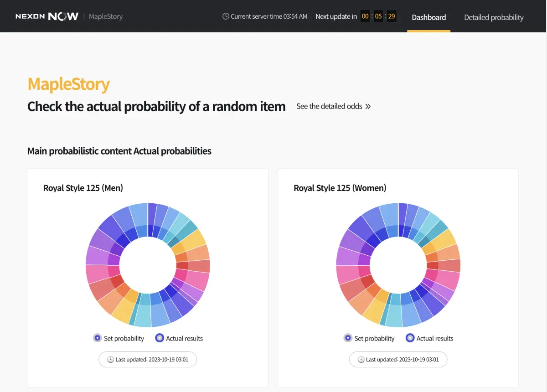The height and width of the screenshot is (392, 547).
Task: Select 'Set probability' for Royal Style 125 (Men)
Action: [97, 338]
